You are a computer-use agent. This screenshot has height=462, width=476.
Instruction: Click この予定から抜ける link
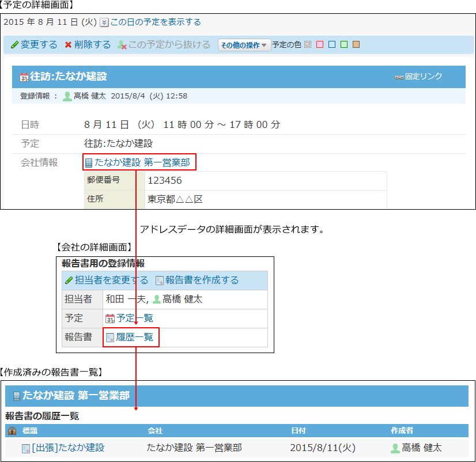coord(169,44)
